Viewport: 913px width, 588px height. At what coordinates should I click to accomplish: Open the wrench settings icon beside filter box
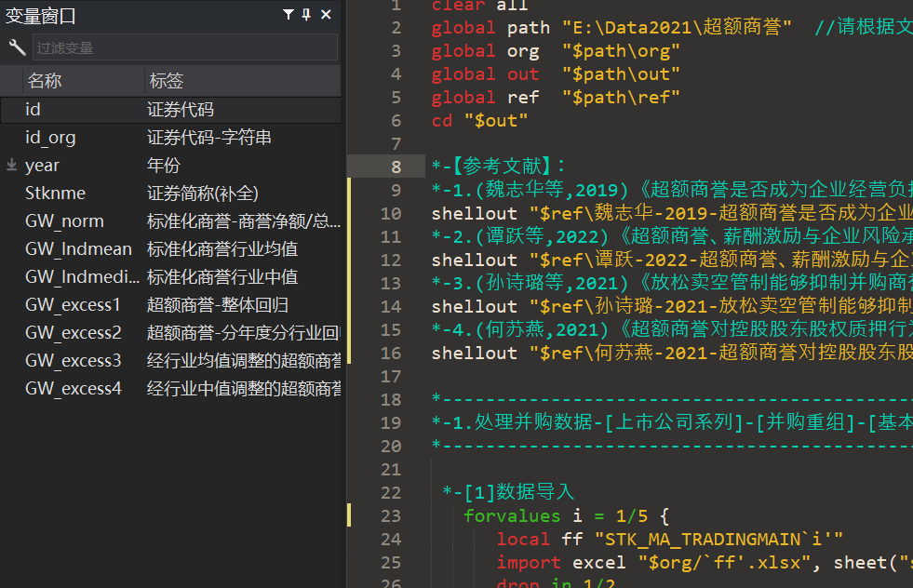(x=17, y=47)
